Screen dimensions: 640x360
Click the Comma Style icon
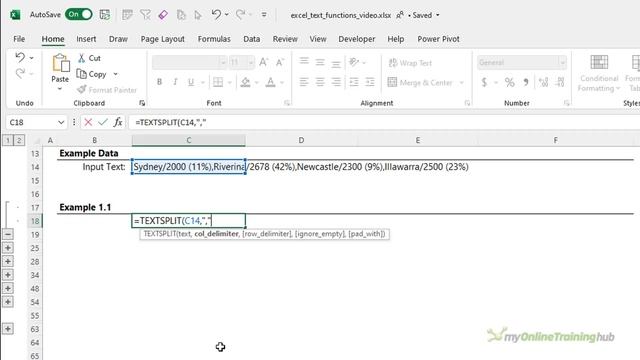pyautogui.click(x=526, y=82)
